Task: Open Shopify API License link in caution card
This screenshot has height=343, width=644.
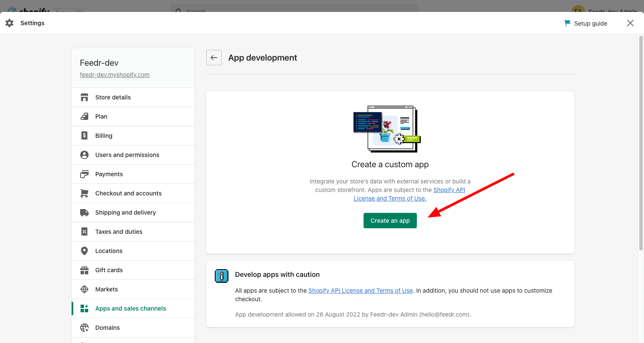Action: (x=360, y=291)
